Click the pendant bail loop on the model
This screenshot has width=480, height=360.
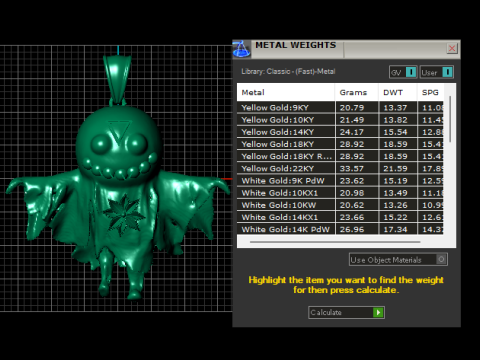(x=117, y=79)
